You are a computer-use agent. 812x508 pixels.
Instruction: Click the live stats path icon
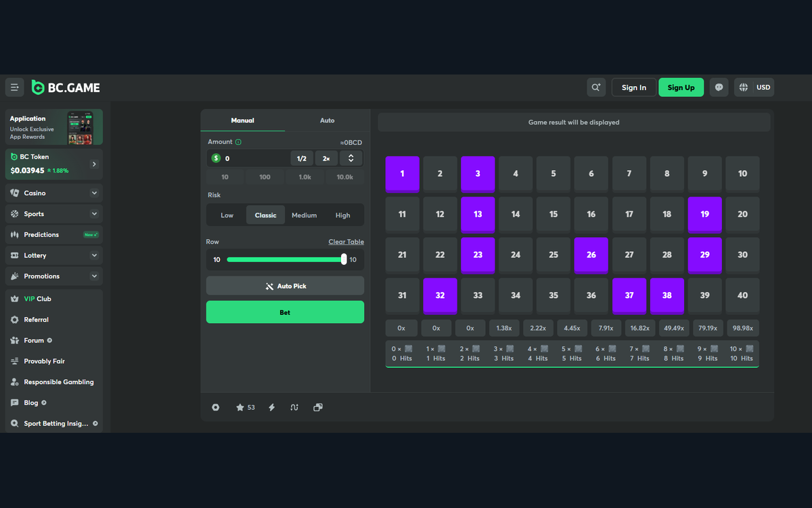coord(294,407)
